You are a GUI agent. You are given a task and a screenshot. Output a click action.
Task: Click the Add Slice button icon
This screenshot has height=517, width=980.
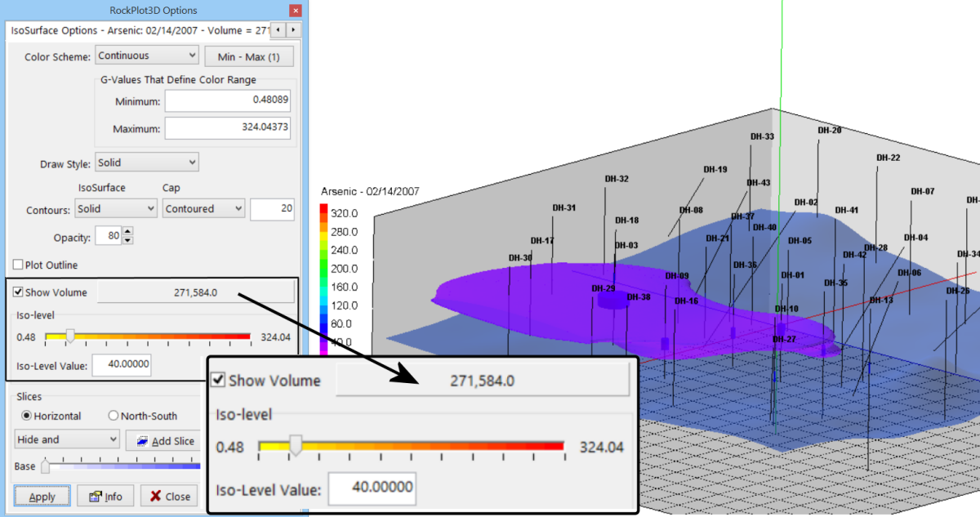142,441
